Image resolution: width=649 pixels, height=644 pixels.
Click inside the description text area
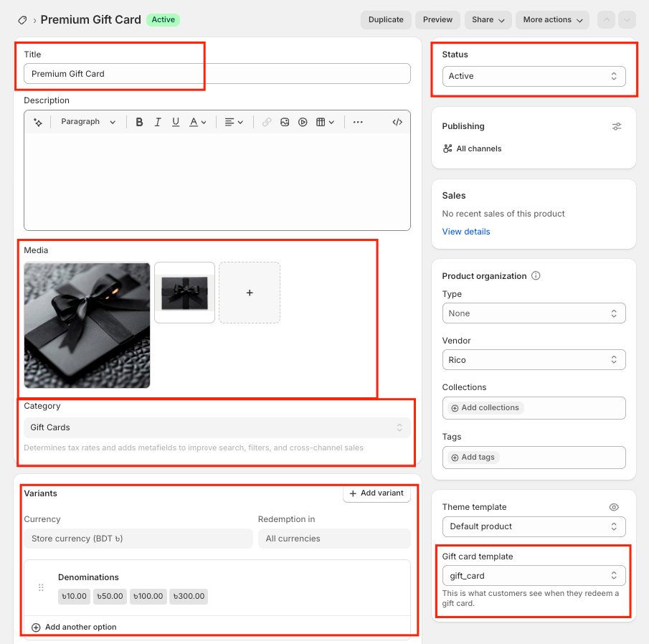point(217,182)
